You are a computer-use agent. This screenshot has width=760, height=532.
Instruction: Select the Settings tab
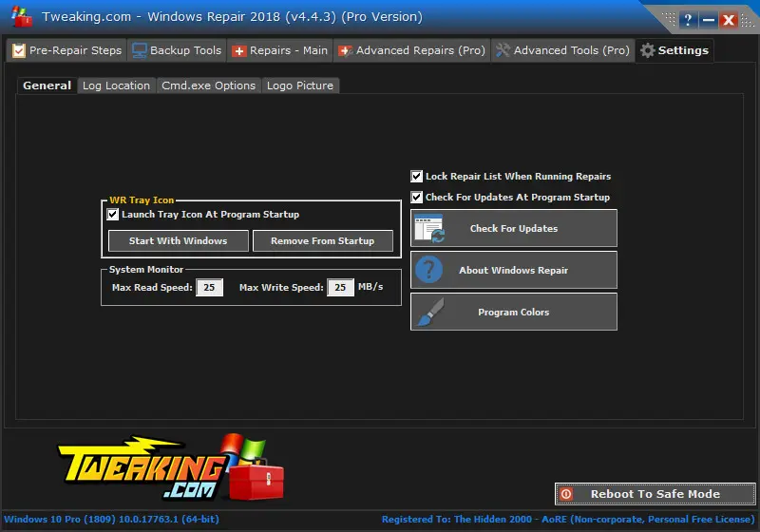pos(674,50)
